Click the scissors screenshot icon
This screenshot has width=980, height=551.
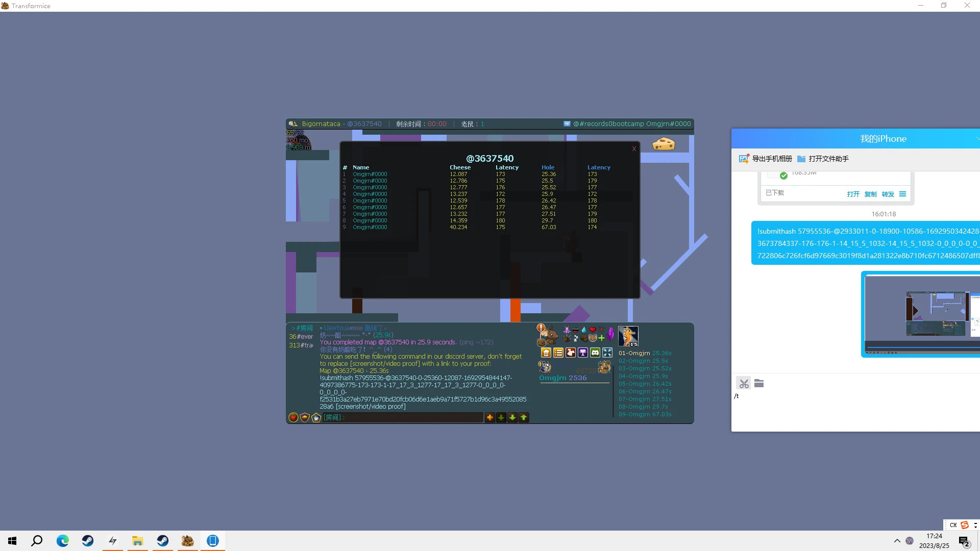[744, 384]
